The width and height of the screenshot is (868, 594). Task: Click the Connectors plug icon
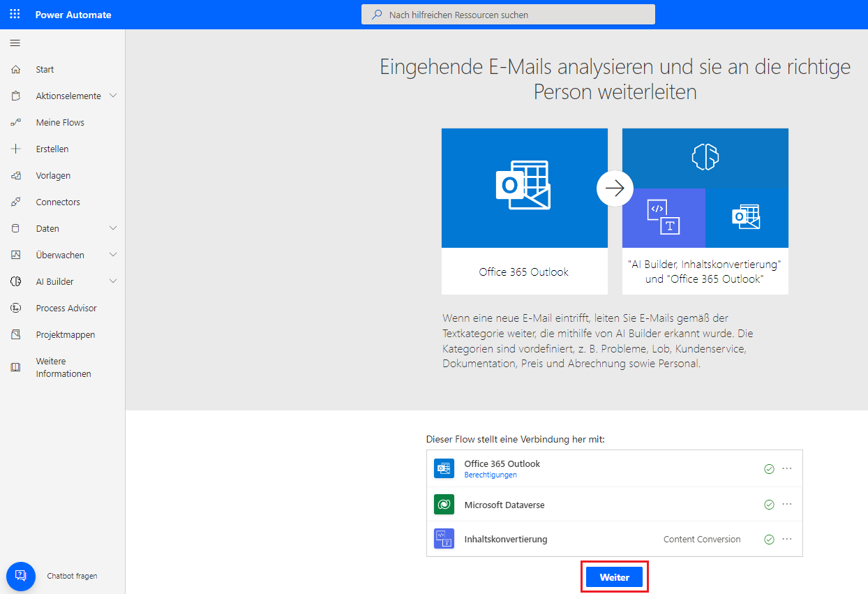click(15, 202)
